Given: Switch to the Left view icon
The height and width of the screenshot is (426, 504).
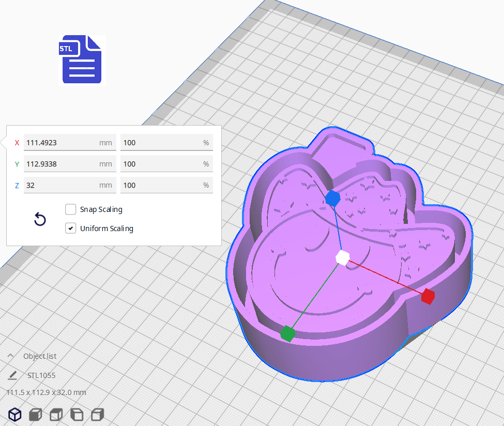Looking at the screenshot, I should coord(77,414).
